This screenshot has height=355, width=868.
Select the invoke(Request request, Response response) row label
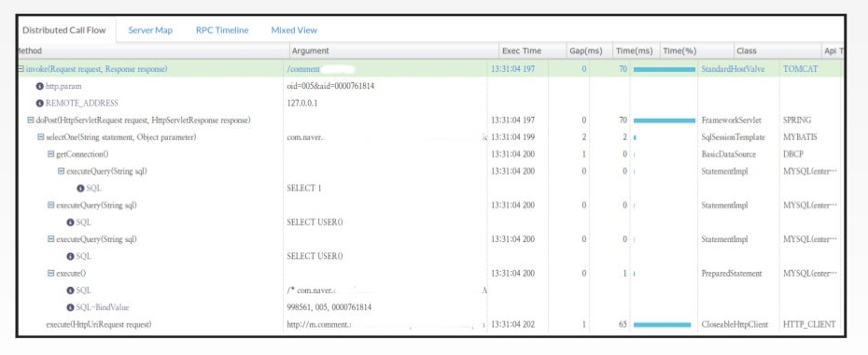pos(96,69)
